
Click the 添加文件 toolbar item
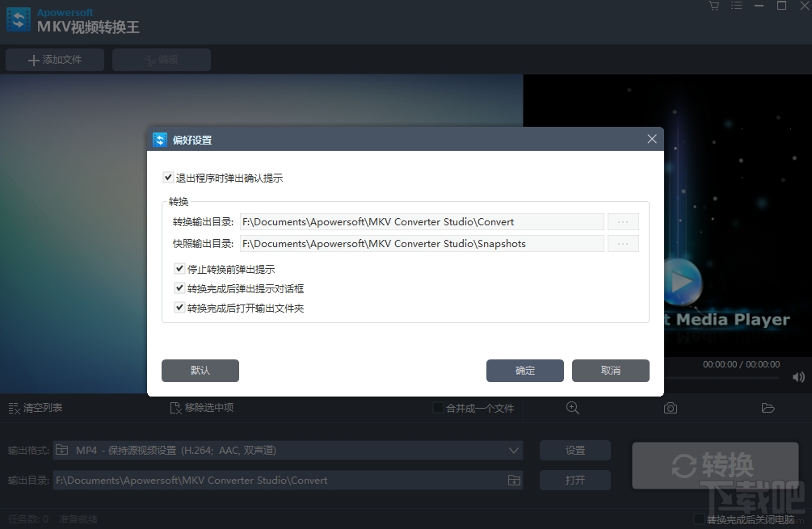click(x=54, y=59)
